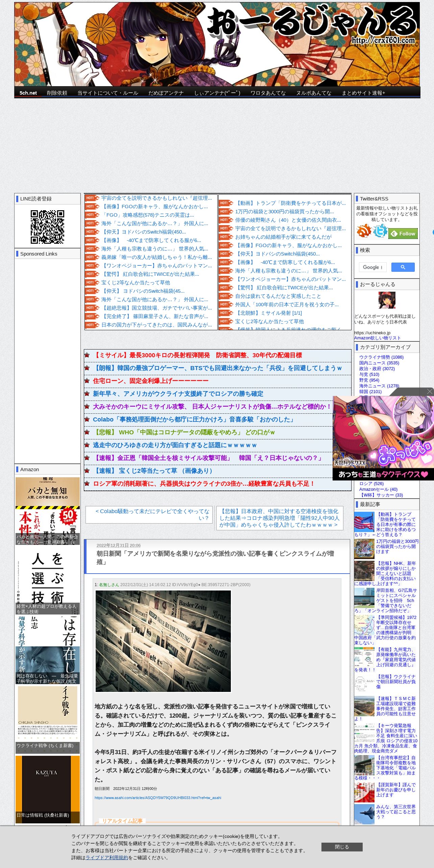
Task: Open recent article 【謹賀新年】謹んで新年のお慶び
Action: pyautogui.click(x=396, y=790)
